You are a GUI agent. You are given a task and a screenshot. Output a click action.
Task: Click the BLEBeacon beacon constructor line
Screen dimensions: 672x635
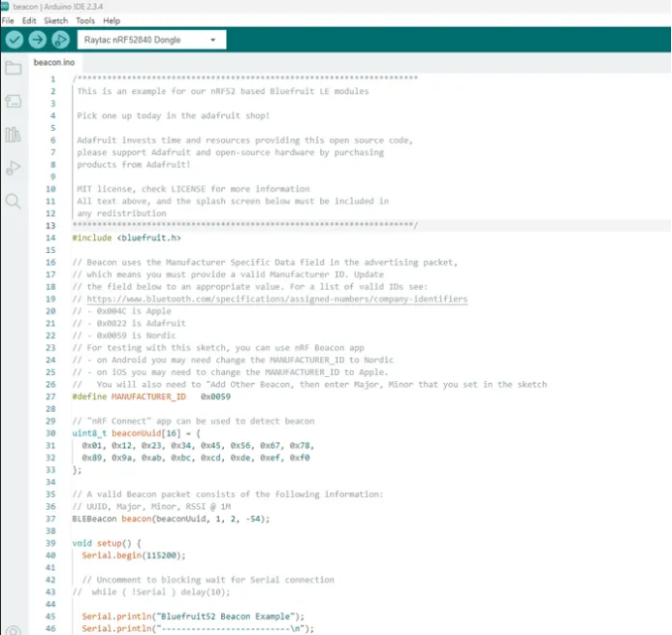(x=171, y=519)
